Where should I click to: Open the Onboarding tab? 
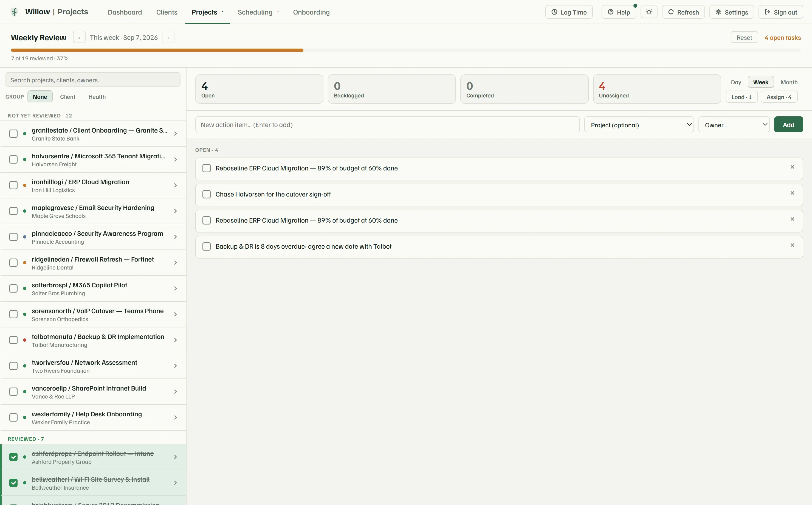click(311, 12)
